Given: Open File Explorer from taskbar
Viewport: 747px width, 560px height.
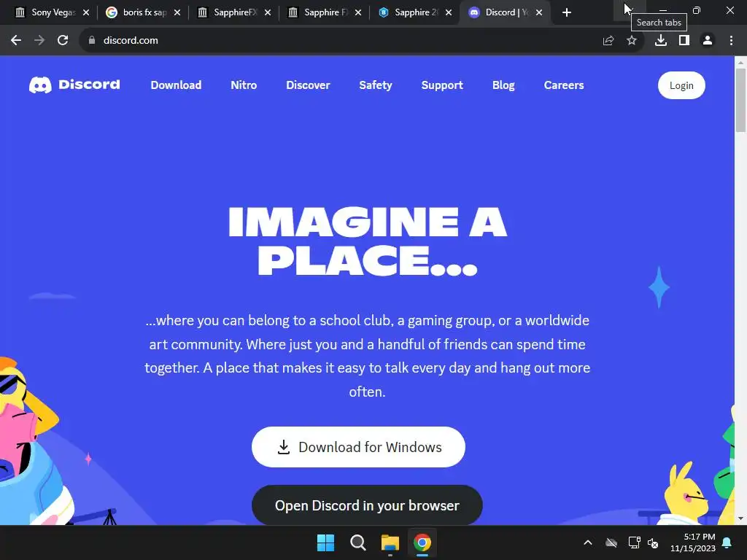Looking at the screenshot, I should coord(390,542).
